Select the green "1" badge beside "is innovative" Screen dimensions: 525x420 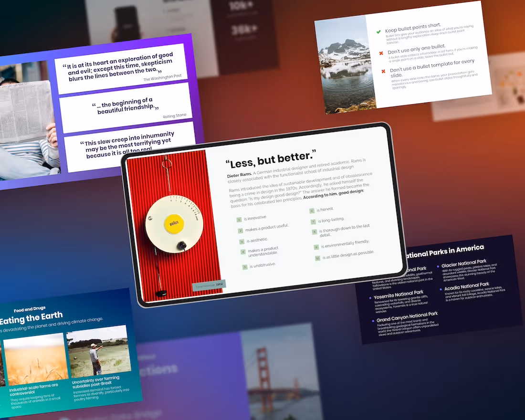click(239, 220)
